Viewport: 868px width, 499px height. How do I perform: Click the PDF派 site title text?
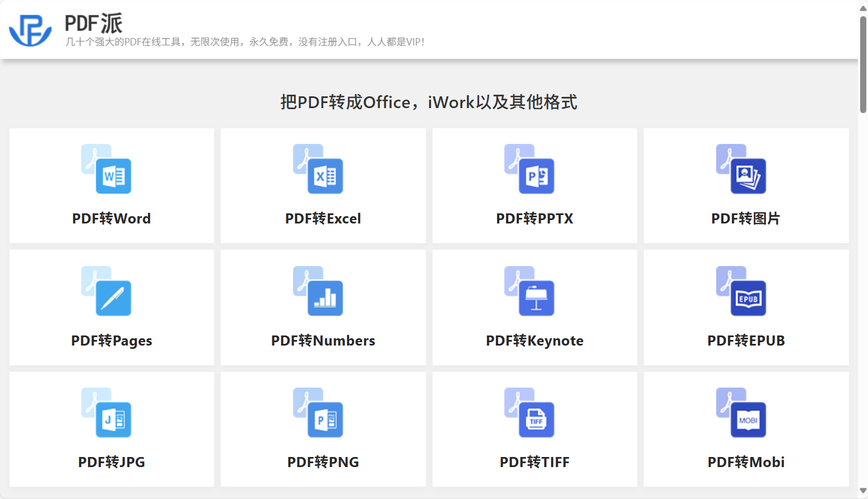[94, 24]
